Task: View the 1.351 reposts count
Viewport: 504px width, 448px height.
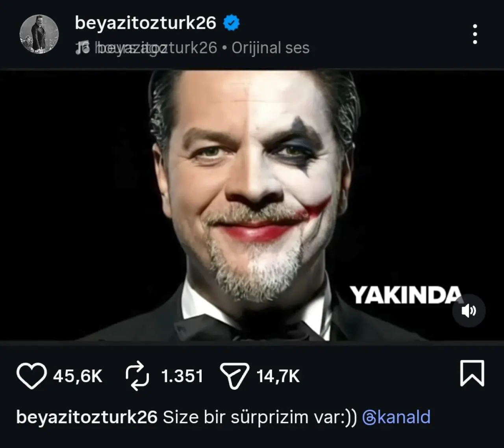Action: point(182,376)
